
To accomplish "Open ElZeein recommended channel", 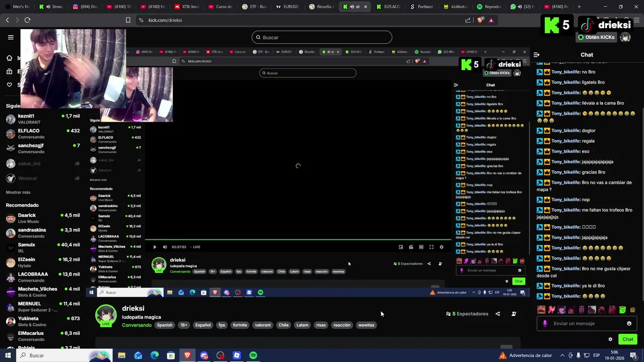I will (x=43, y=262).
